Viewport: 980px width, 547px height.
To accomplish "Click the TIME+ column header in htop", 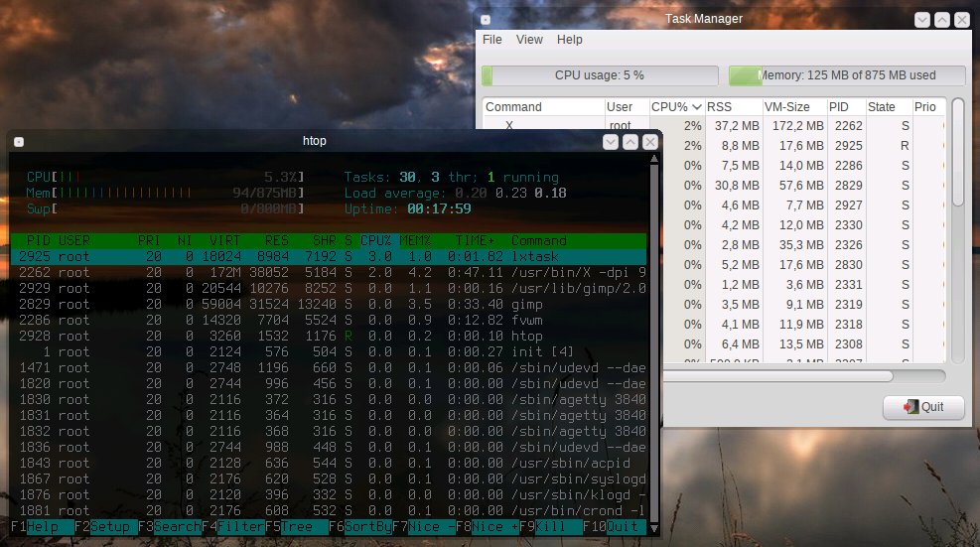I will [475, 240].
